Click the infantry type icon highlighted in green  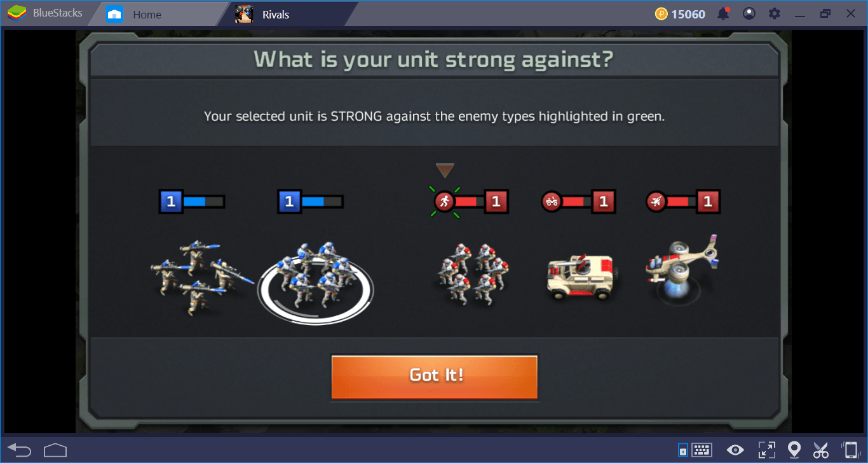[x=445, y=202]
